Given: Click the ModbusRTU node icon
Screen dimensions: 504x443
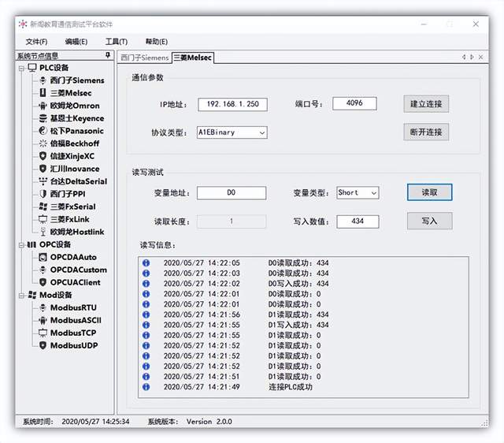Looking at the screenshot, I should click(x=43, y=307).
